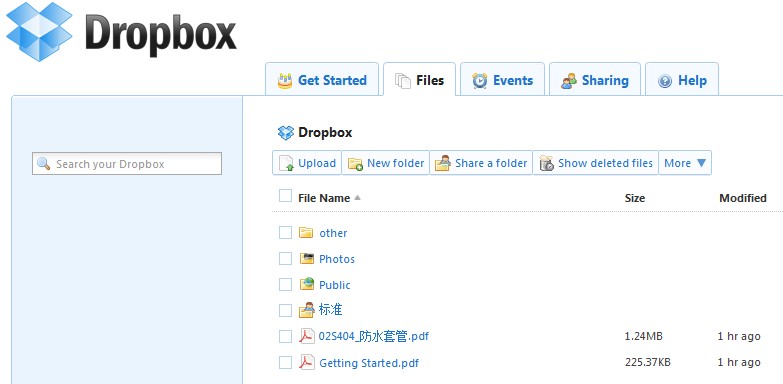Check the box for Getting Started.pdf
783x384 pixels.
[285, 363]
